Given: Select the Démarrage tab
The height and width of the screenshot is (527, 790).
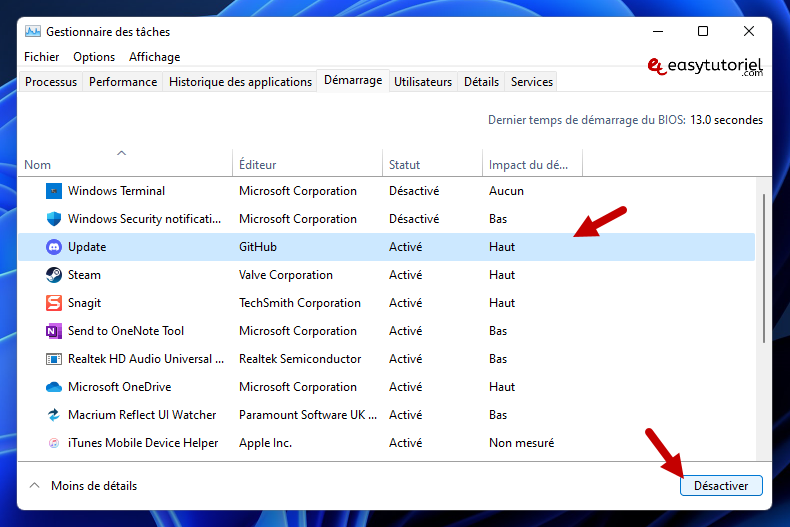Looking at the screenshot, I should coord(353,81).
